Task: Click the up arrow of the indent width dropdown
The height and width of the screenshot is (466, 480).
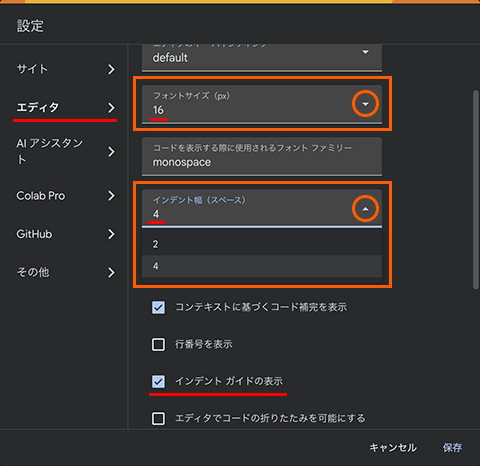Action: click(365, 209)
